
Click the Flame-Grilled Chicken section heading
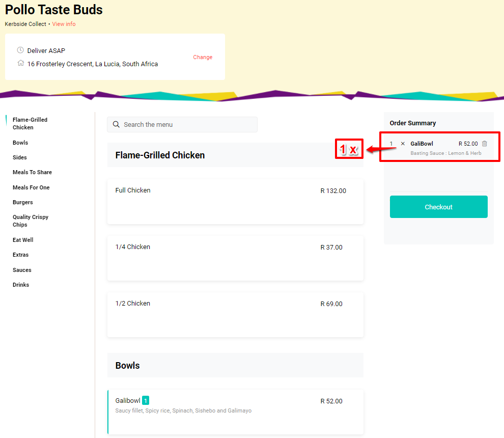[x=160, y=155]
